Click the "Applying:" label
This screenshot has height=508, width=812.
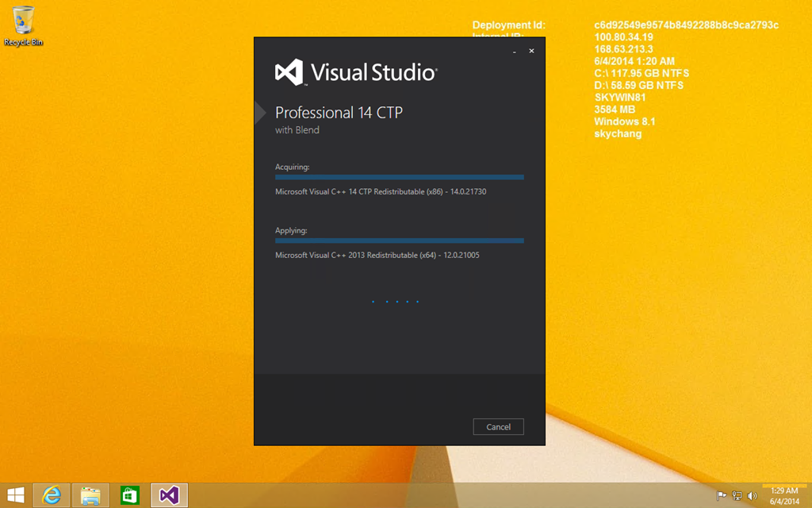click(291, 230)
